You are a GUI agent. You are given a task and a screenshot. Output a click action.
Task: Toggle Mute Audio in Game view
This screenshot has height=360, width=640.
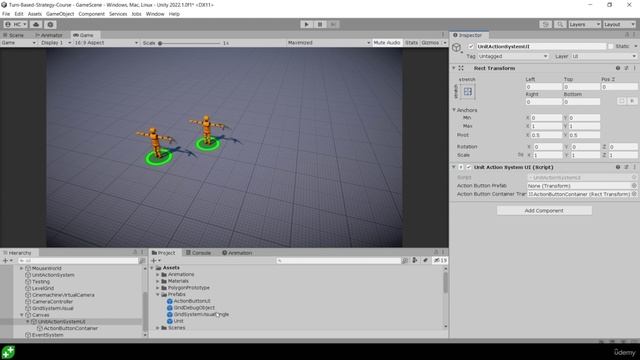click(387, 43)
